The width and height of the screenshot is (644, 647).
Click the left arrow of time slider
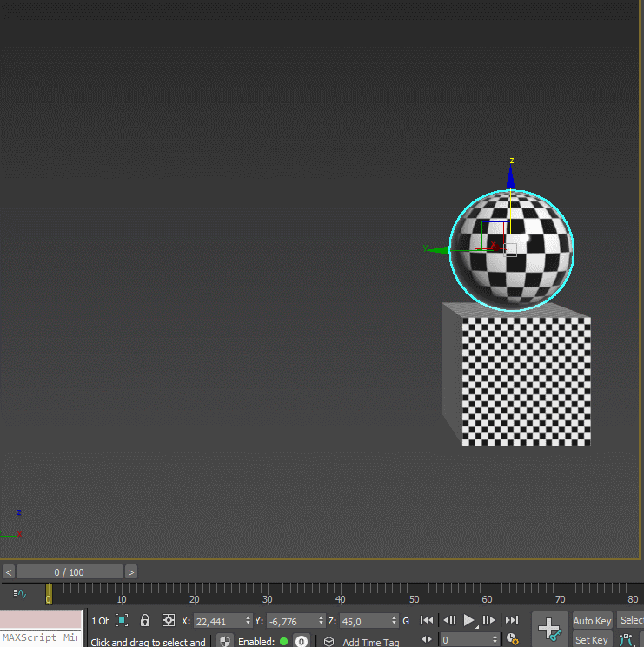point(8,571)
